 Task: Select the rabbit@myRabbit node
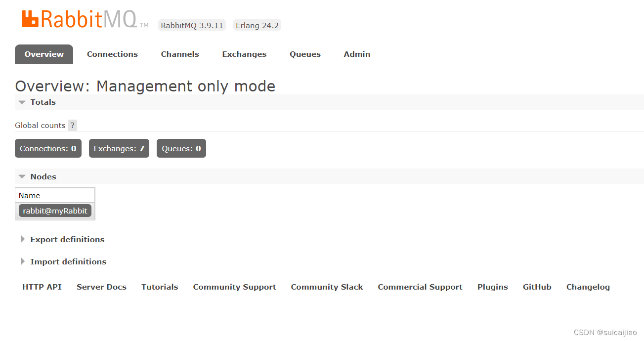tap(55, 210)
